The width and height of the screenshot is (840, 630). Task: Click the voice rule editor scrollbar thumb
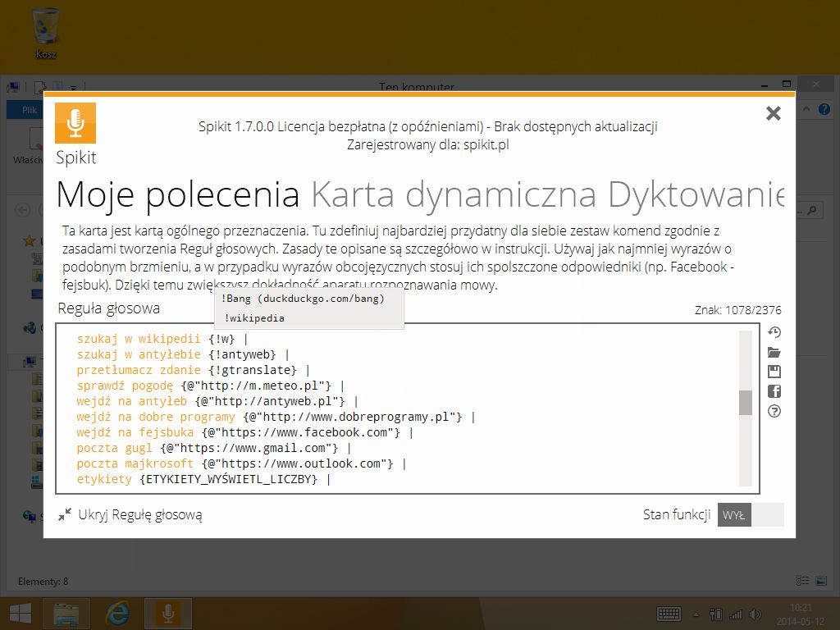745,402
